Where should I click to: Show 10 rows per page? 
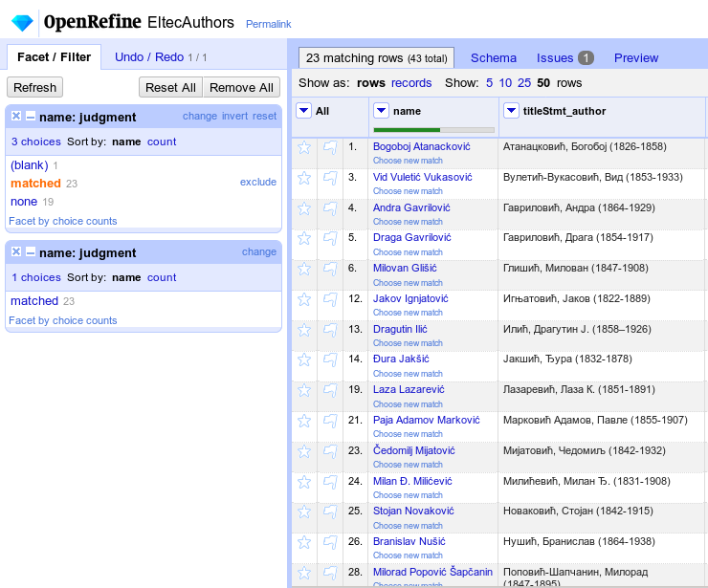coord(505,83)
